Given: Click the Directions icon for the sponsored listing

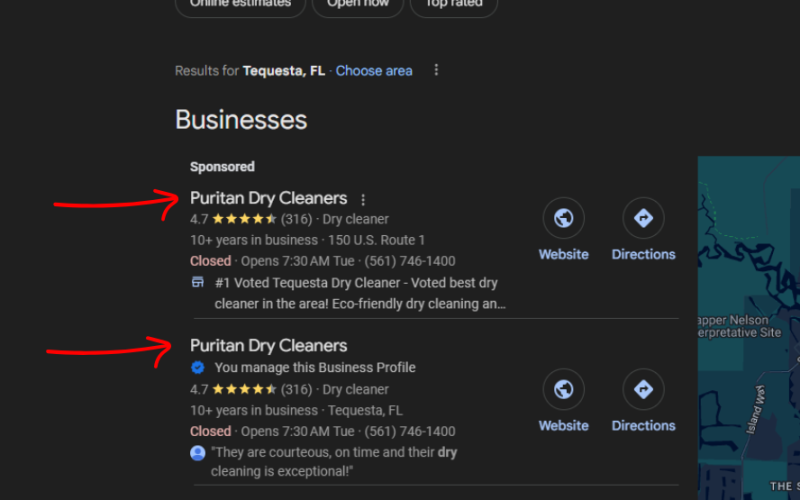Looking at the screenshot, I should coord(643,219).
